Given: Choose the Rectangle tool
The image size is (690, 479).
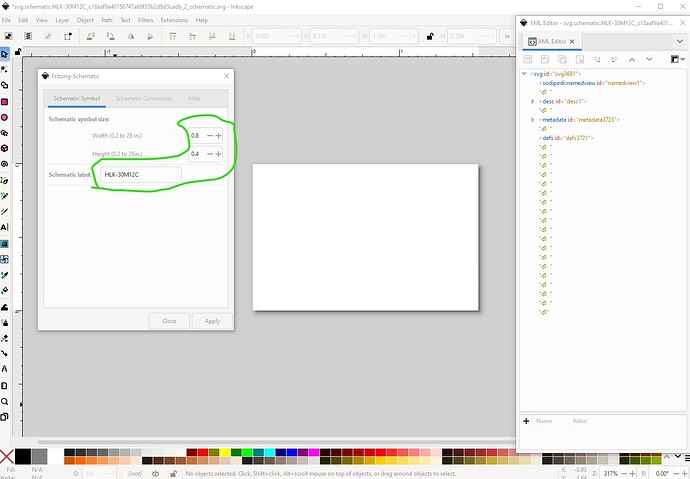Looking at the screenshot, I should point(4,102).
